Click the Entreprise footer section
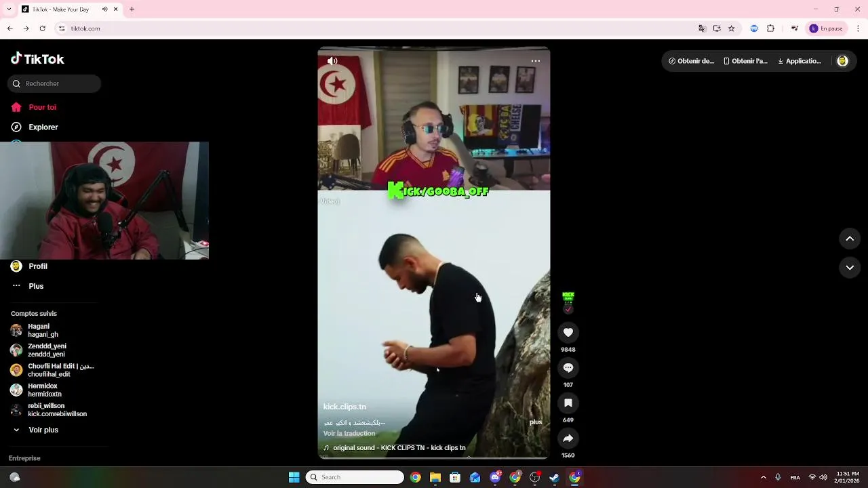This screenshot has height=488, width=868. coord(24,458)
